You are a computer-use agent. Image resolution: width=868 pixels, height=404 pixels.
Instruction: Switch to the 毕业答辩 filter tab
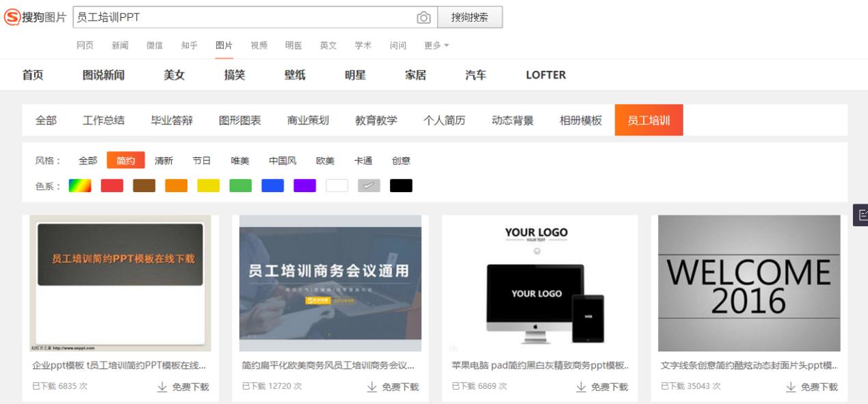point(170,120)
